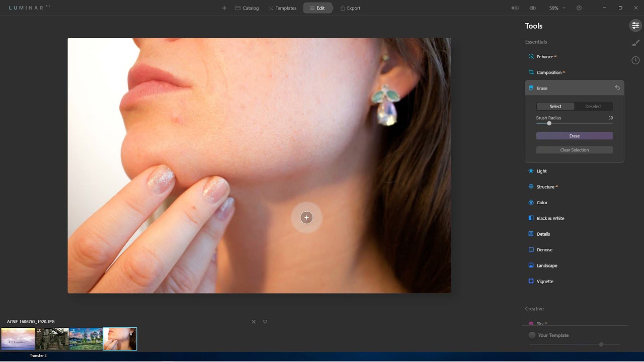Select the Edit tab
The image size is (644, 362).
(317, 8)
